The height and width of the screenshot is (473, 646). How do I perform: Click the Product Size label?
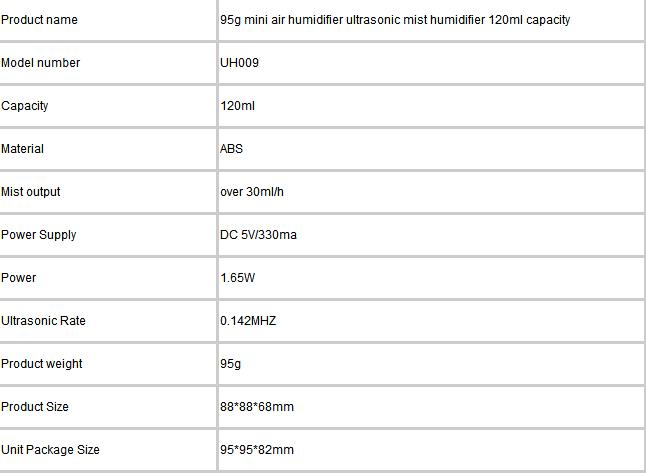click(35, 407)
